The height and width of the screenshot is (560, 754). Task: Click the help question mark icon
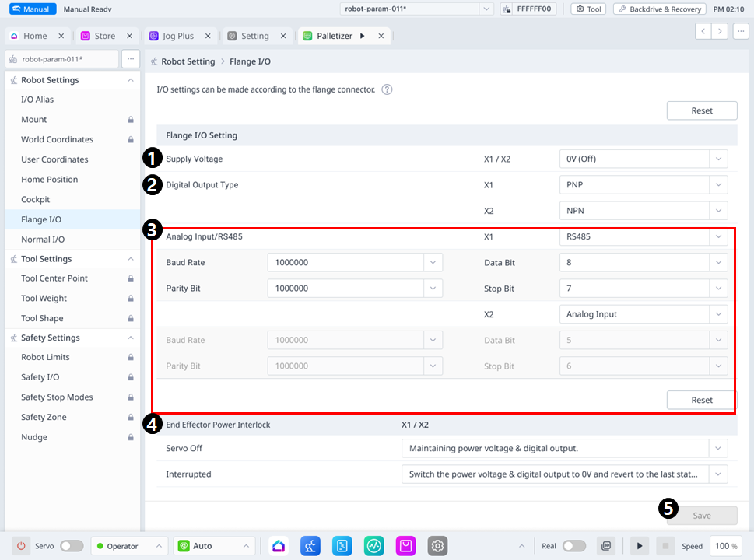tap(387, 89)
